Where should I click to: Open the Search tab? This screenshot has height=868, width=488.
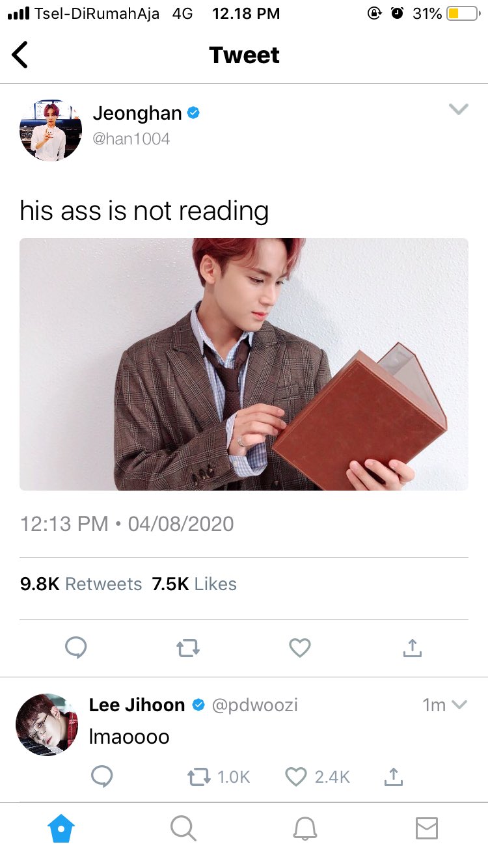(183, 828)
